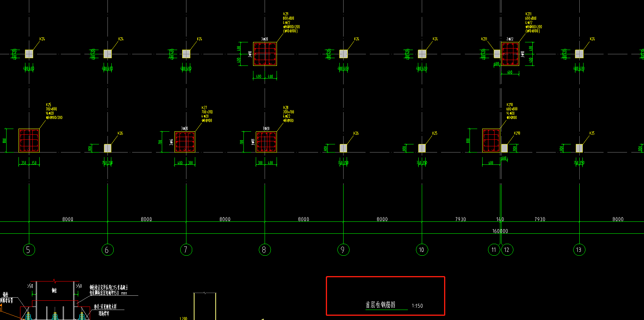The width and height of the screenshot is (644, 320).
Task: Click the 首层柱钢筋图 drawing title
Action: point(381,305)
